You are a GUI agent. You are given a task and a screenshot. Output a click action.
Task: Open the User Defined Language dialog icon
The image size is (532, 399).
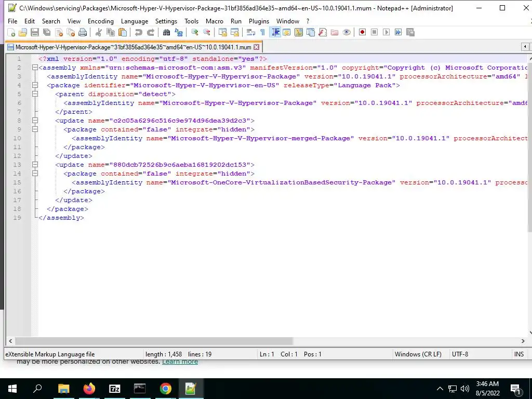[x=286, y=32]
